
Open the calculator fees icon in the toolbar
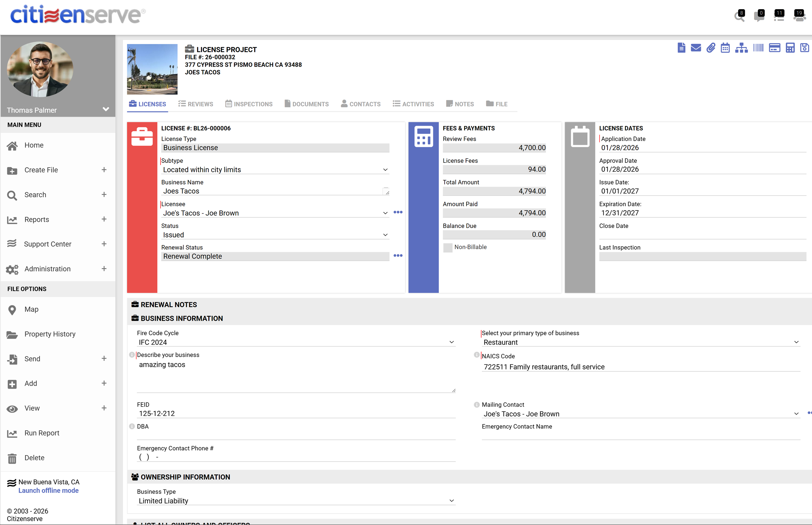pos(790,48)
